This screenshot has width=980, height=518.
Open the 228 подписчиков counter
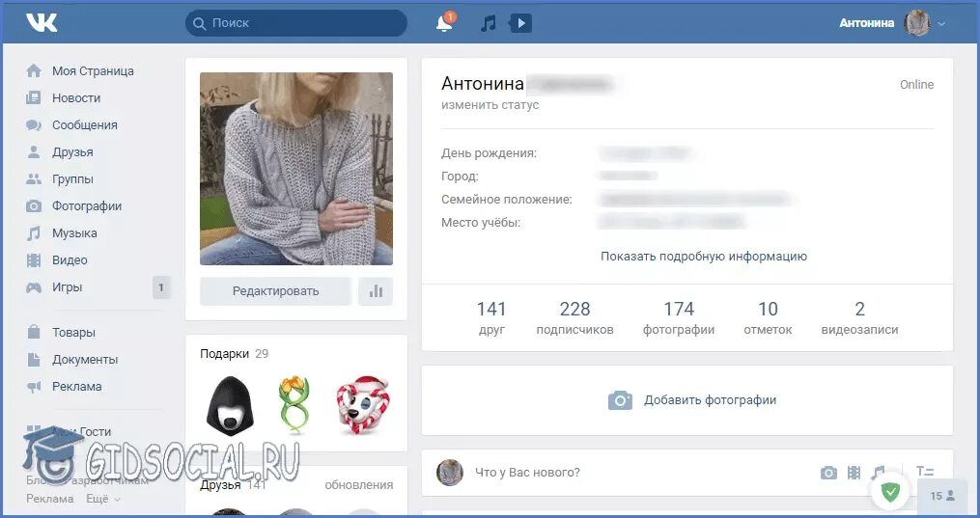[x=575, y=317]
